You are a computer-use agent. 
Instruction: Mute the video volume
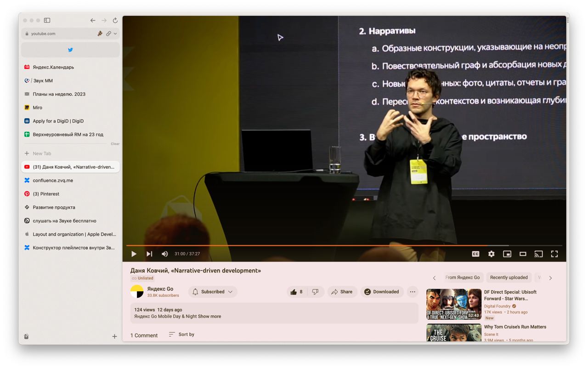165,254
